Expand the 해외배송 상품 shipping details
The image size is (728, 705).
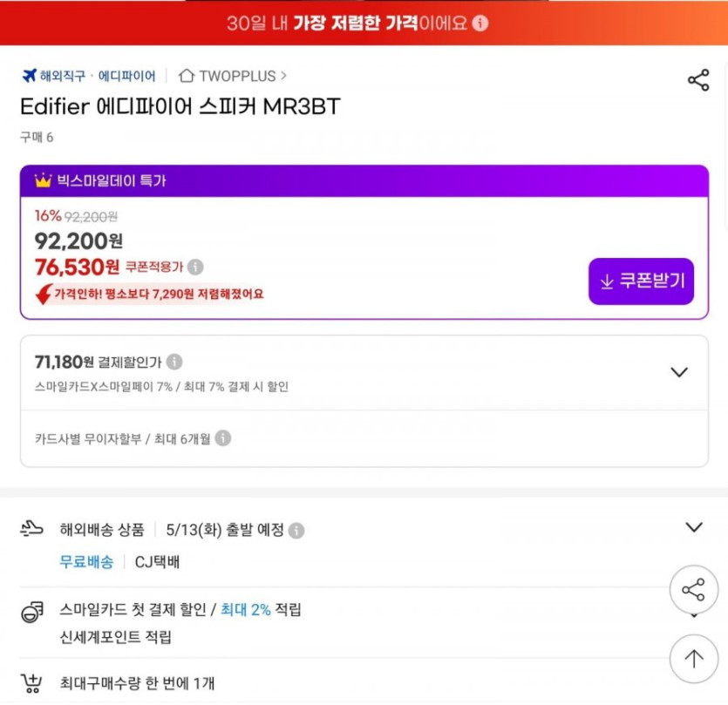pos(693,527)
